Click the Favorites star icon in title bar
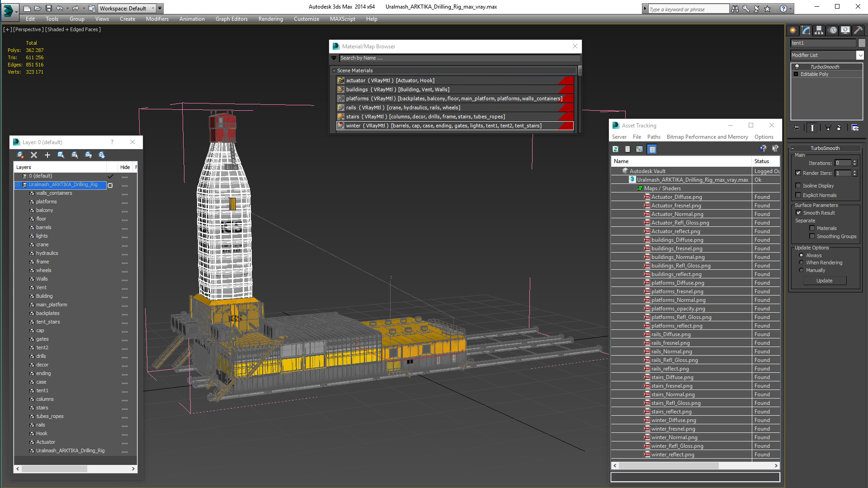 point(767,9)
